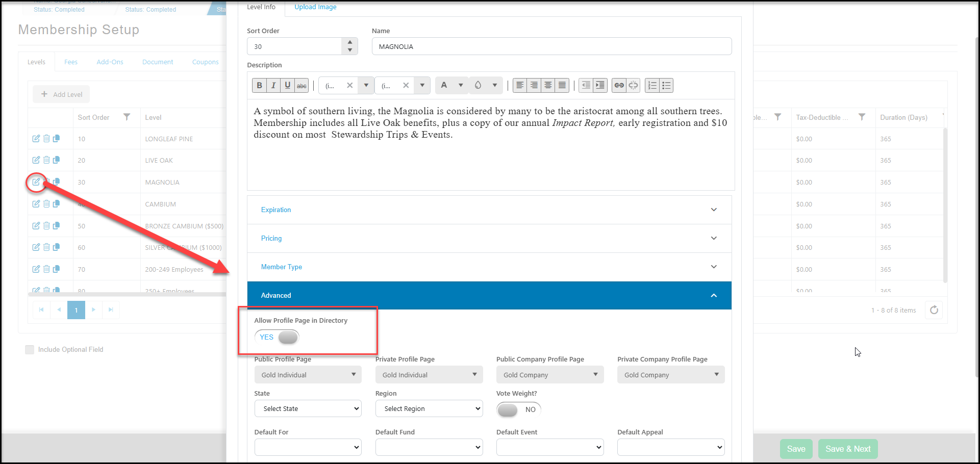
Task: Click edit icon for LONGLEAF PINE row
Action: 36,139
